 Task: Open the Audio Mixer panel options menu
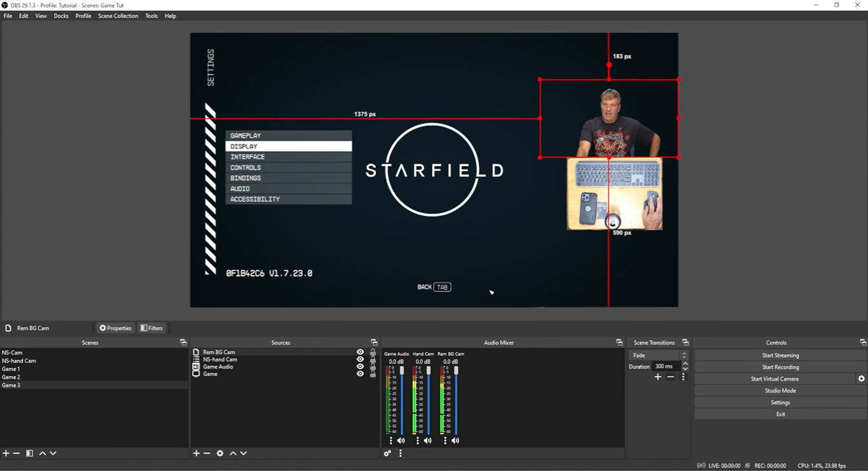[x=400, y=453]
